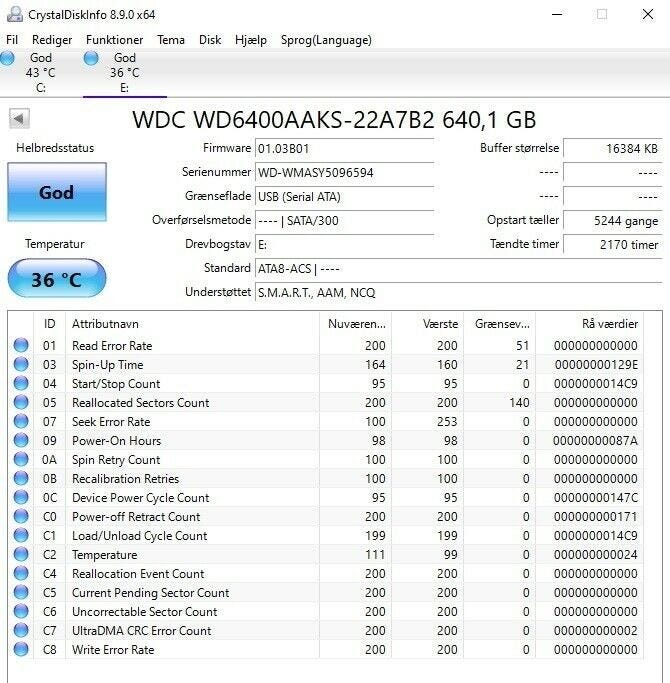Click the Helbredsstatus label

coord(55,148)
